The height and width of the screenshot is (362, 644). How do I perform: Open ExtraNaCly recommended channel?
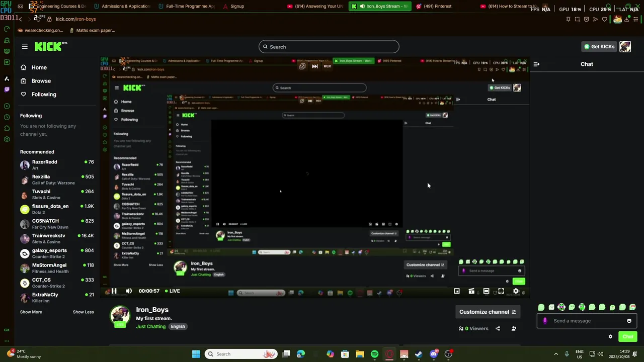(x=57, y=298)
